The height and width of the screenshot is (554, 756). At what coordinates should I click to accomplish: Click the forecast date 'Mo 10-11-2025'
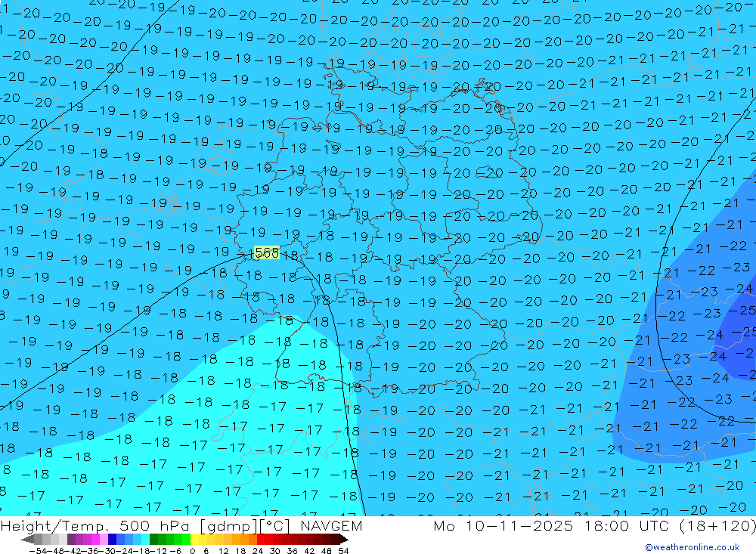(503, 525)
